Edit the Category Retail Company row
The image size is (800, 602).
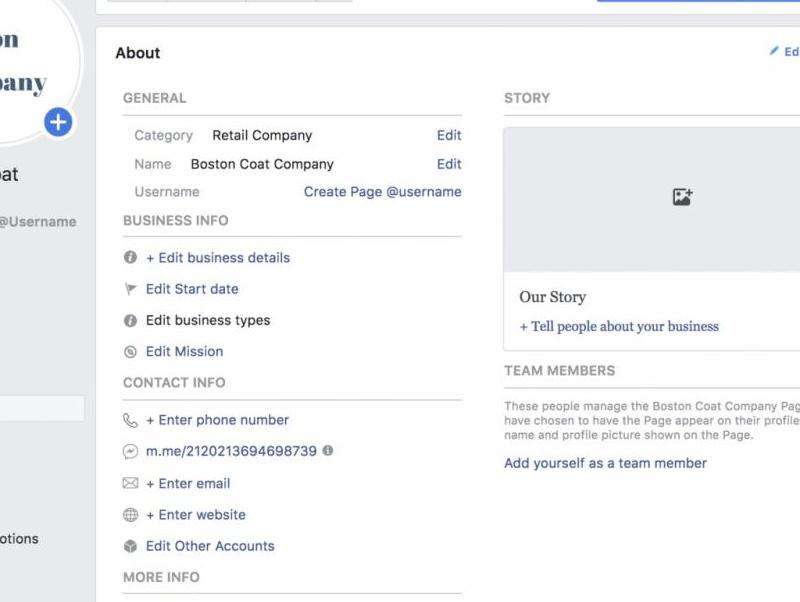coord(449,135)
